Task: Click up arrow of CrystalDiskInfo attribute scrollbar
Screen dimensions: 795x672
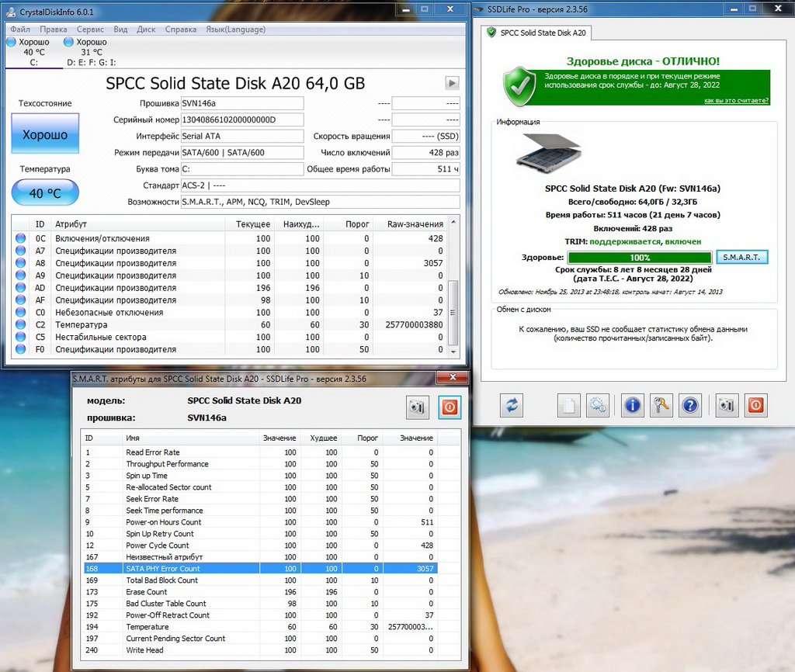Action: click(x=453, y=223)
